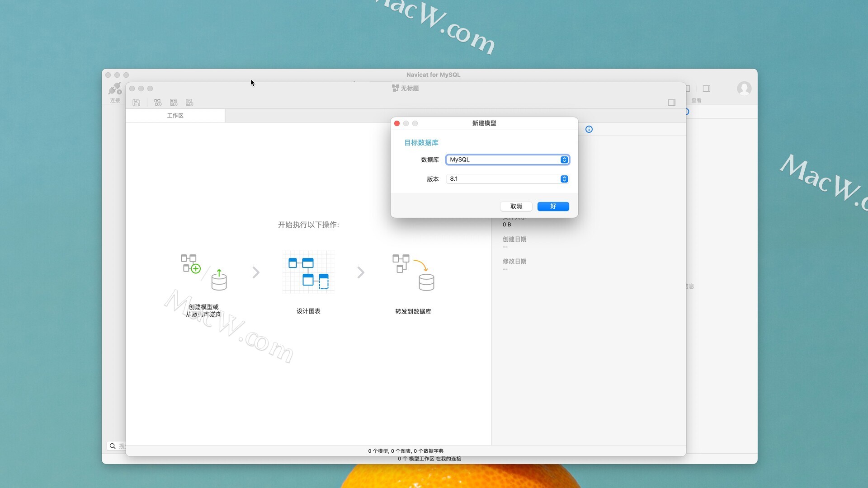Click the 无标题 model document icon in title bar
The width and height of the screenshot is (868, 488).
395,88
